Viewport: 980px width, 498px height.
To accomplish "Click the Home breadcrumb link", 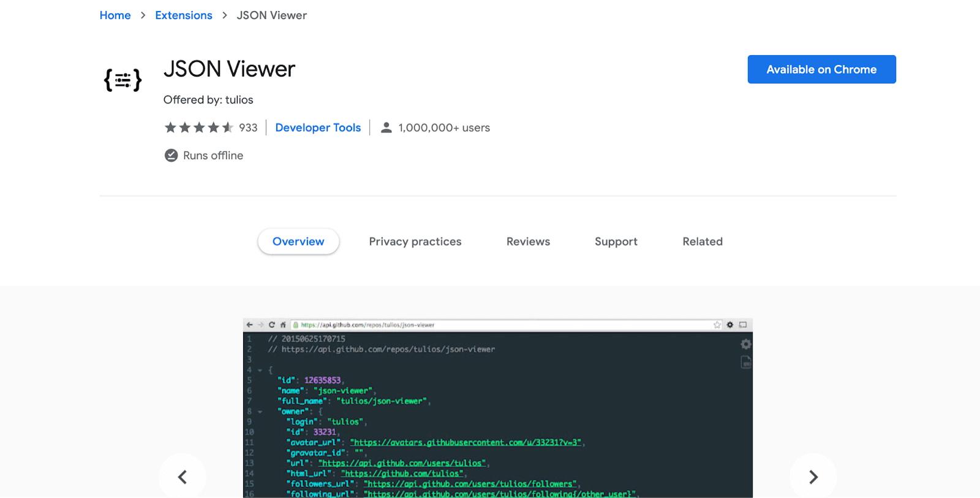I will coord(115,15).
